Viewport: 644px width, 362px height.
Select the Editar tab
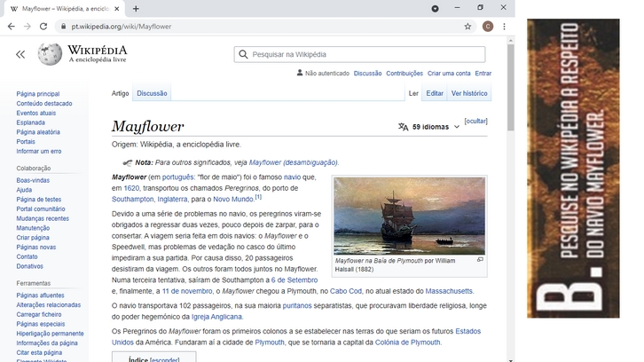point(434,93)
